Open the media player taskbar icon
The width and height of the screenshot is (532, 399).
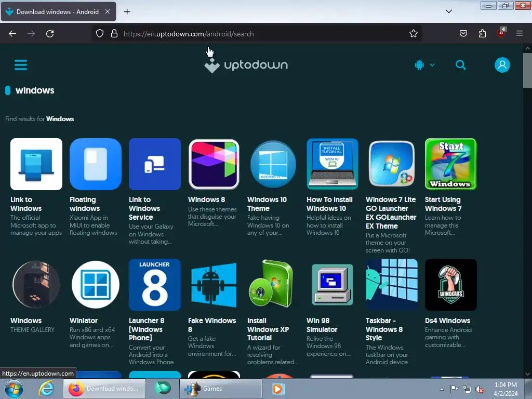click(x=278, y=389)
